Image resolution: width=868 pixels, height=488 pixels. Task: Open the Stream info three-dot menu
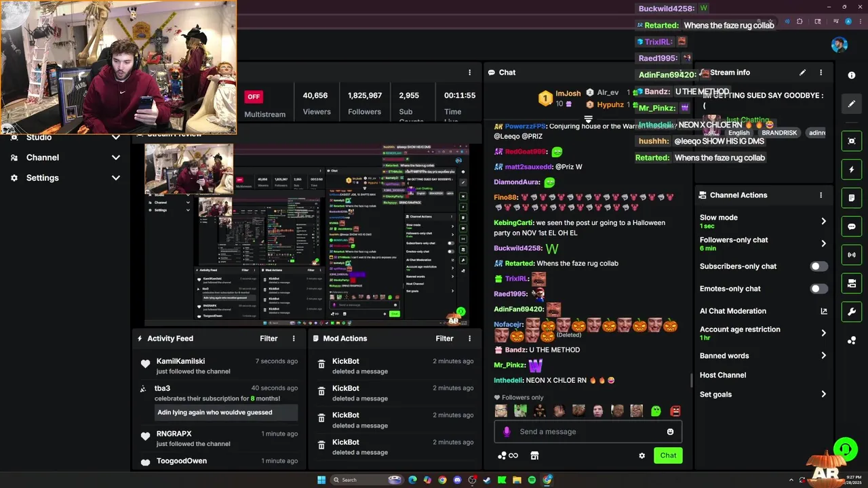point(821,73)
